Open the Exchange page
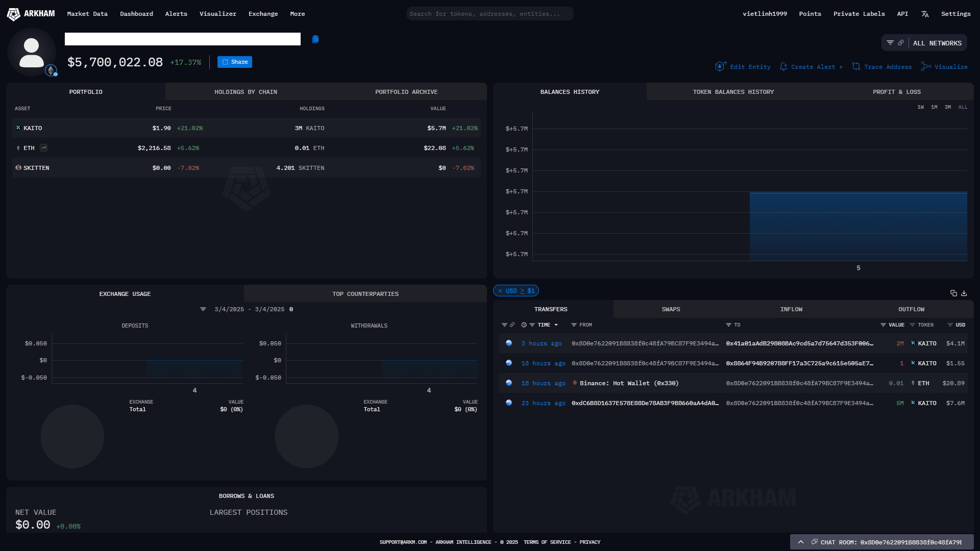Viewport: 980px width, 551px height. click(263, 14)
